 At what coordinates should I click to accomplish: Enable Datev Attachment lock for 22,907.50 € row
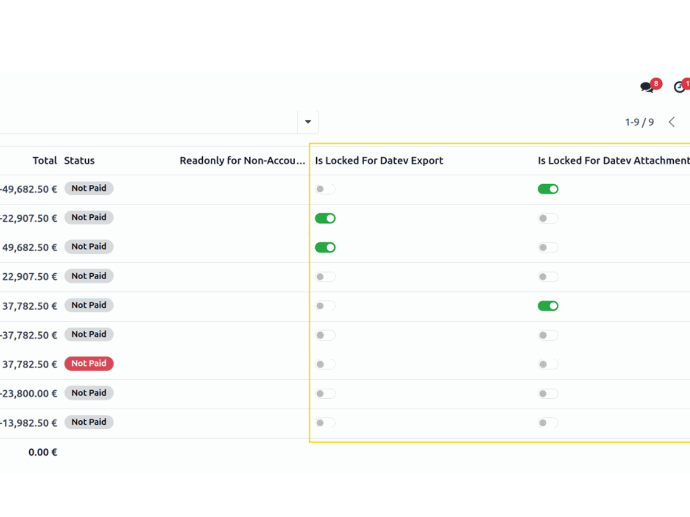pyautogui.click(x=548, y=277)
